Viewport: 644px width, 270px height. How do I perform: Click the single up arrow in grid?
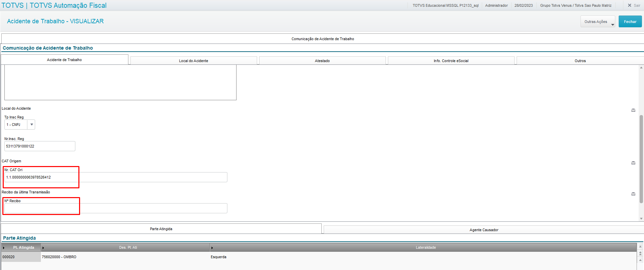point(640,260)
